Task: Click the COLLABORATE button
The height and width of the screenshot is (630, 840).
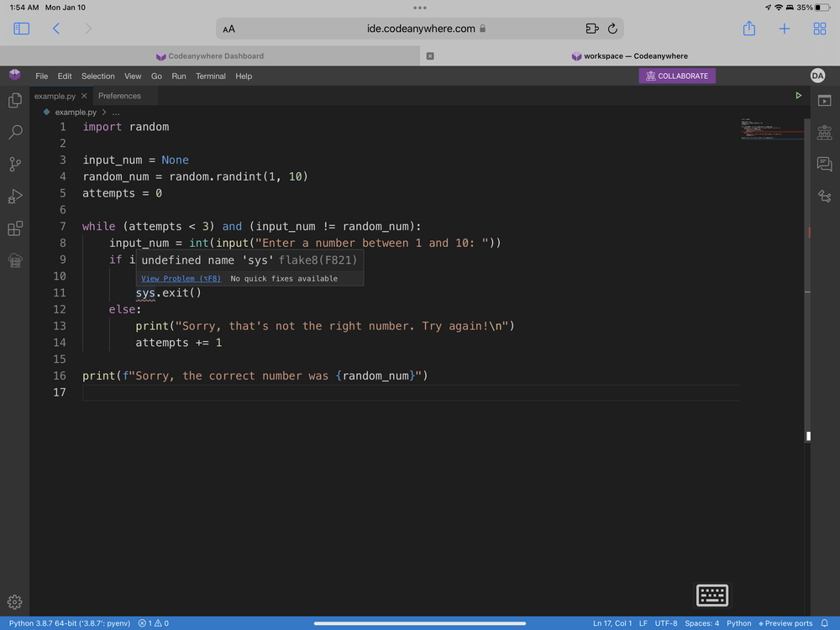Action: pyautogui.click(x=677, y=76)
